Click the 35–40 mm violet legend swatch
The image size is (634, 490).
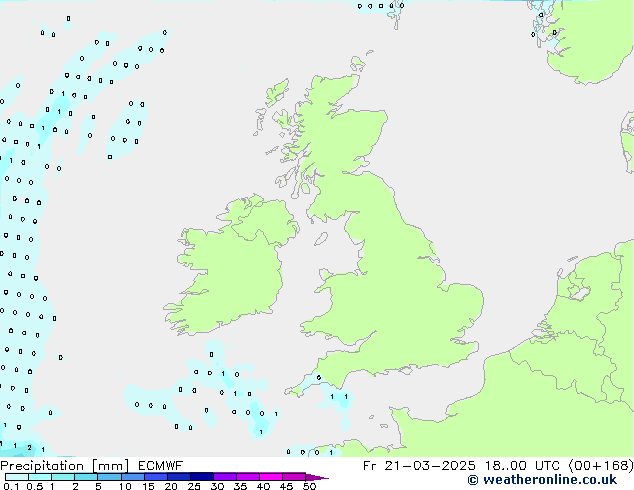[x=248, y=477]
